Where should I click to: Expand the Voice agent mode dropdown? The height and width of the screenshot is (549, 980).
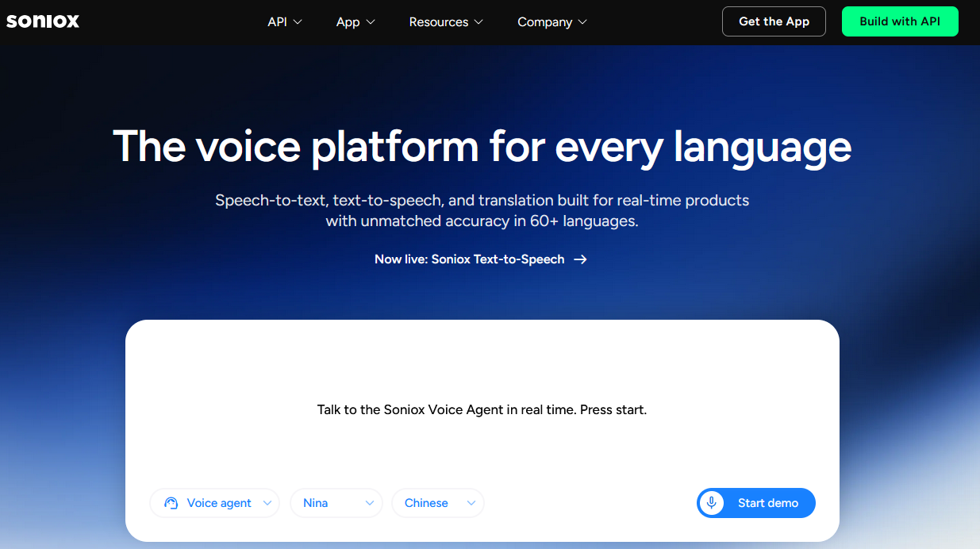214,503
